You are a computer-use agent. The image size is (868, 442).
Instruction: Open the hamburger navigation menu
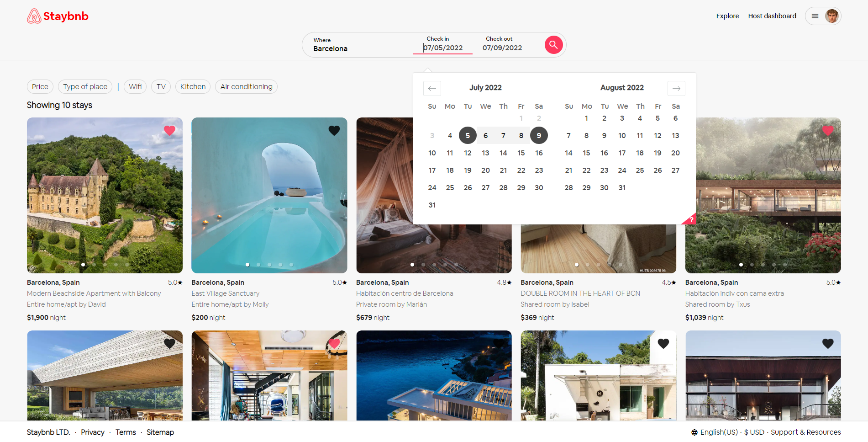click(x=815, y=16)
